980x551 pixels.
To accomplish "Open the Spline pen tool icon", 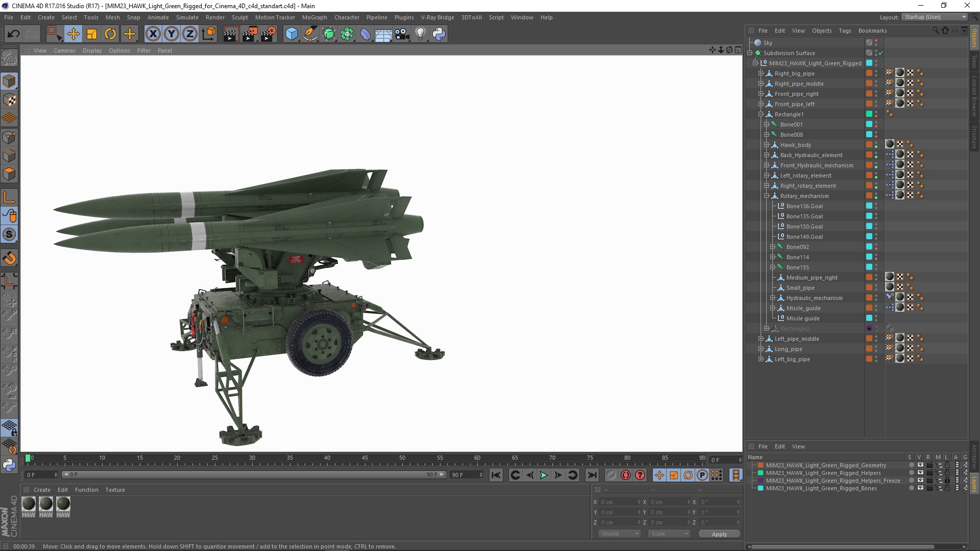I will (310, 34).
